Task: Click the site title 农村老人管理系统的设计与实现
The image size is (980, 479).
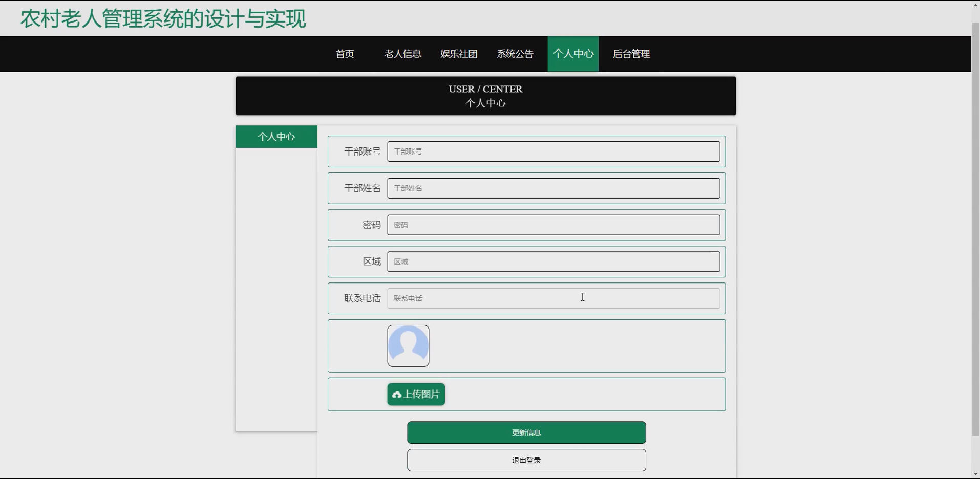Action: 163,19
